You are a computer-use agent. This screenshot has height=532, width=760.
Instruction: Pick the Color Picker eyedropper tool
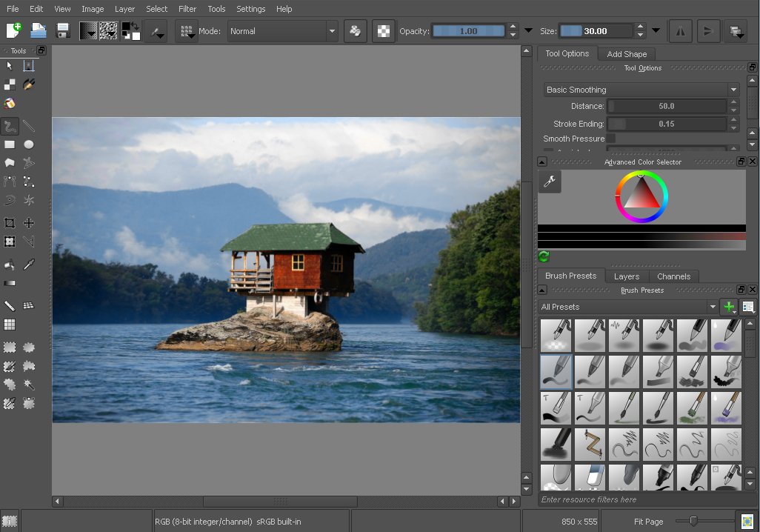pyautogui.click(x=29, y=265)
